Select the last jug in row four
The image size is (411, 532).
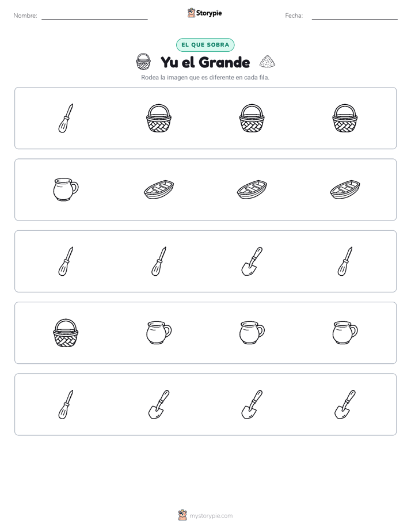[345, 333]
